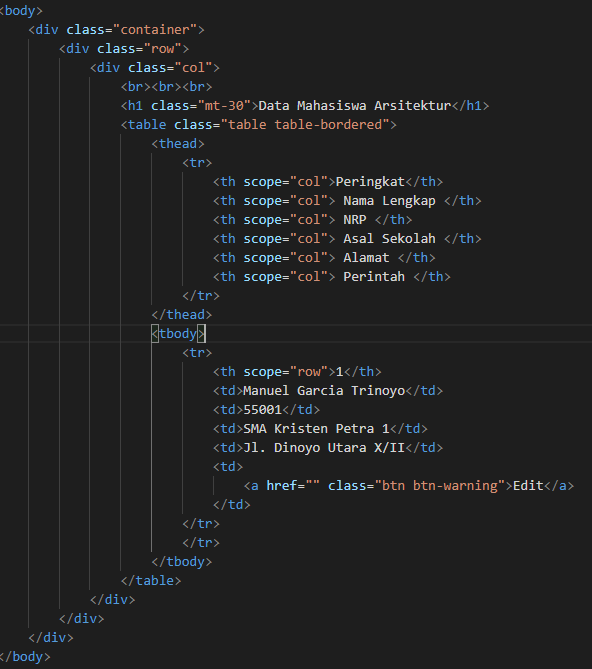Click "table table-bordered" class string
The image size is (592, 669).
(305, 125)
